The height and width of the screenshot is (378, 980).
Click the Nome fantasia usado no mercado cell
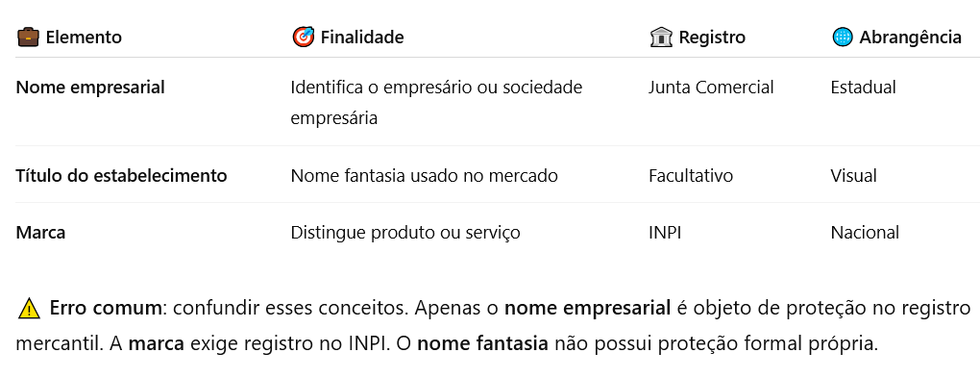pyautogui.click(x=425, y=176)
